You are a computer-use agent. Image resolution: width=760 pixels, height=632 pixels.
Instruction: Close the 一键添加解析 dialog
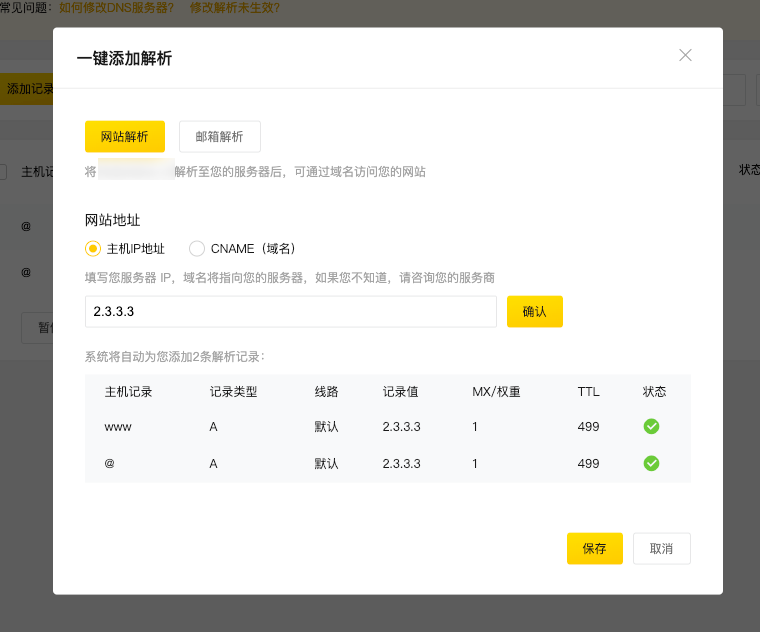click(685, 56)
